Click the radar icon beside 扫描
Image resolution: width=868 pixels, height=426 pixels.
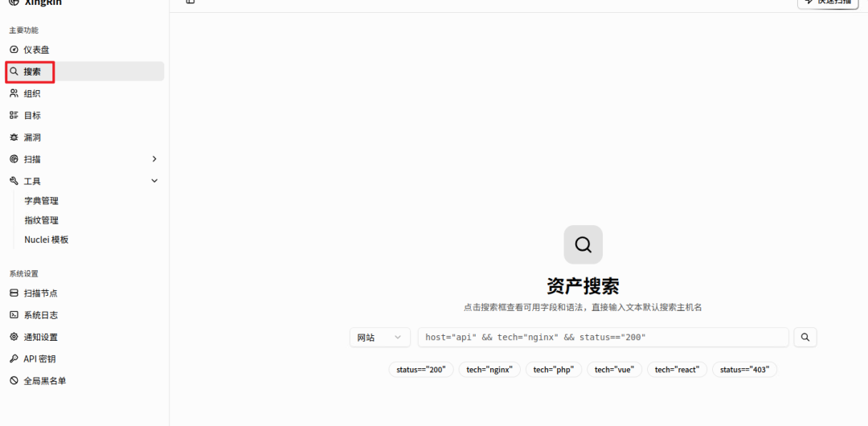pos(14,159)
